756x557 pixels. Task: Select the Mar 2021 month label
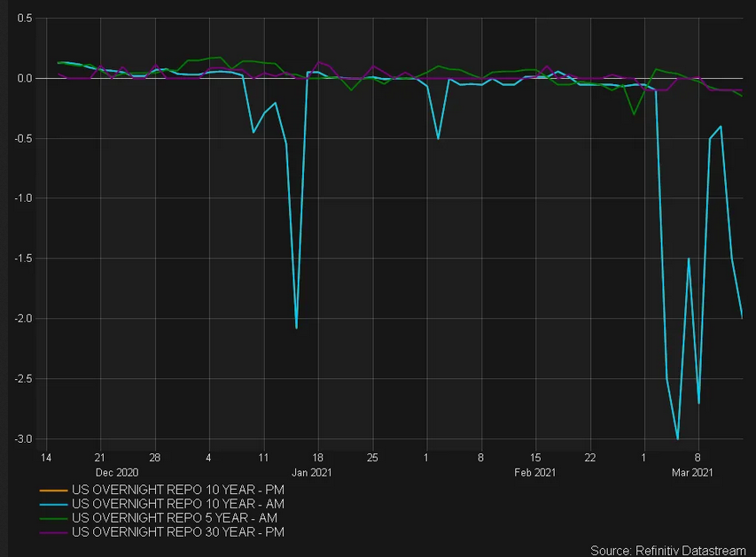click(692, 473)
